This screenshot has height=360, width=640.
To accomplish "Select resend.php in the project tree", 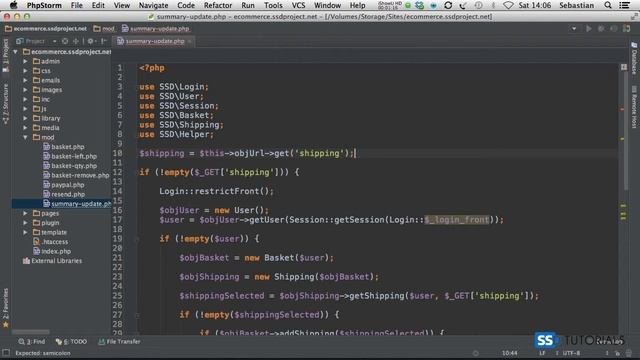I will (x=64, y=194).
